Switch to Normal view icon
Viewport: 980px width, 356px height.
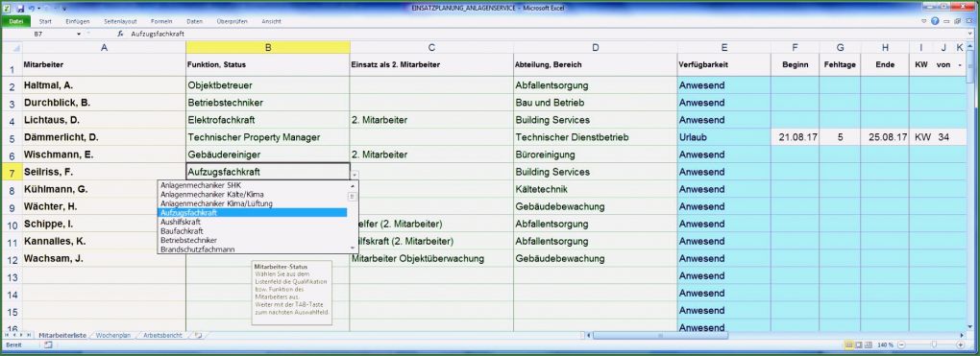[x=848, y=344]
